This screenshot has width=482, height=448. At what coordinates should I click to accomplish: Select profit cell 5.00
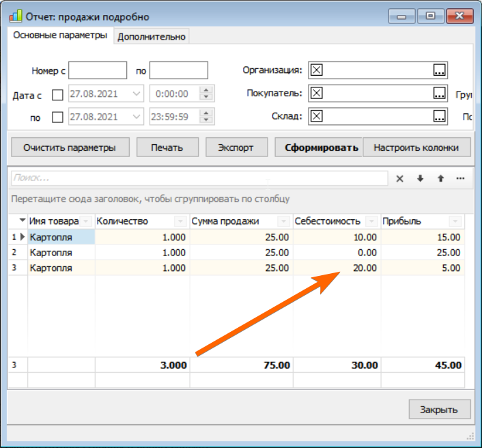coord(423,268)
